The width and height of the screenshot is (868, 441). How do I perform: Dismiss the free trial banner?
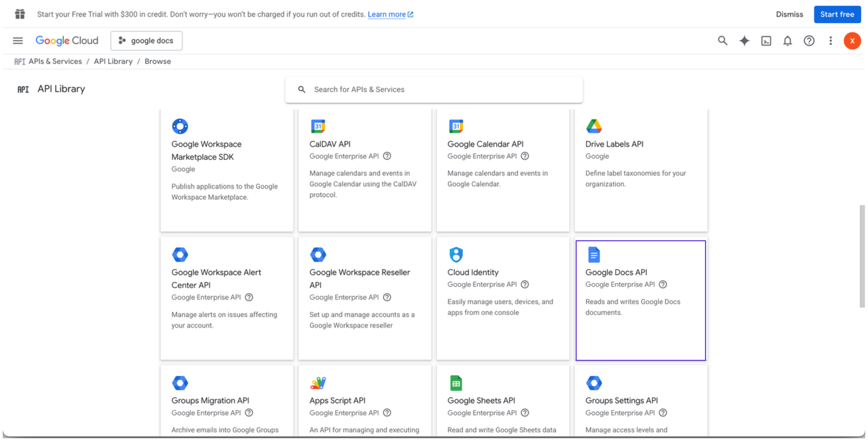pos(789,14)
